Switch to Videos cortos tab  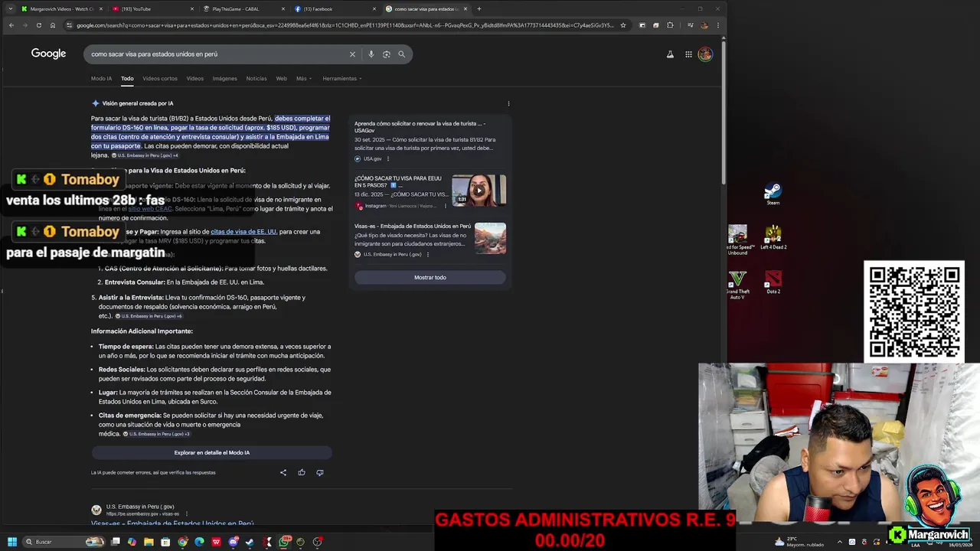[x=160, y=79]
